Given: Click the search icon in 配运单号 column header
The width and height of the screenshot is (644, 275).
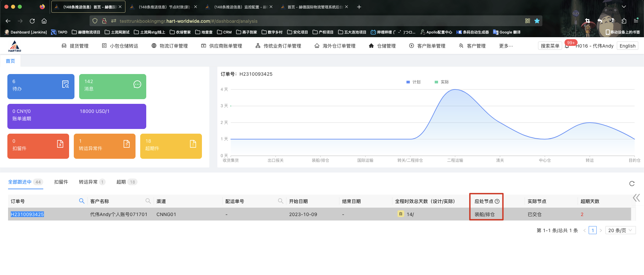Looking at the screenshot, I should [x=280, y=201].
